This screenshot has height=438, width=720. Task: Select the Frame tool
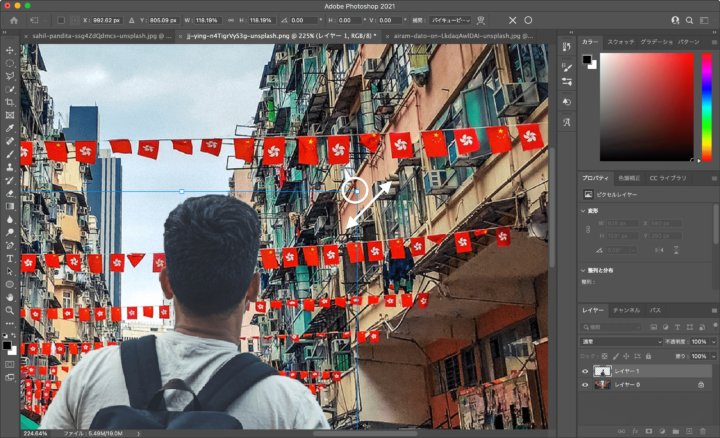click(x=10, y=115)
